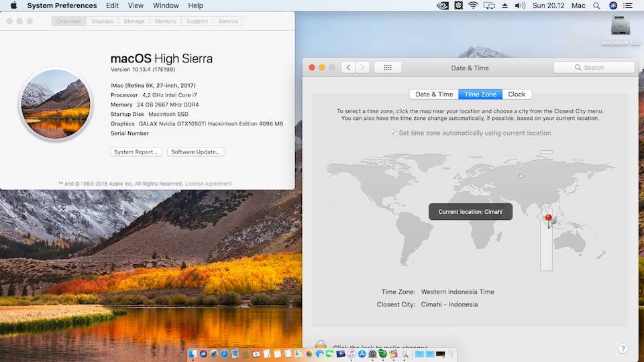Open App Store from the Dock

(362, 353)
